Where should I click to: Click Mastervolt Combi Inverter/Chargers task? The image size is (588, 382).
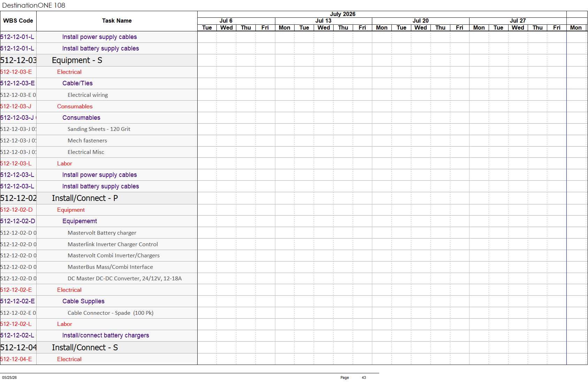pos(114,256)
